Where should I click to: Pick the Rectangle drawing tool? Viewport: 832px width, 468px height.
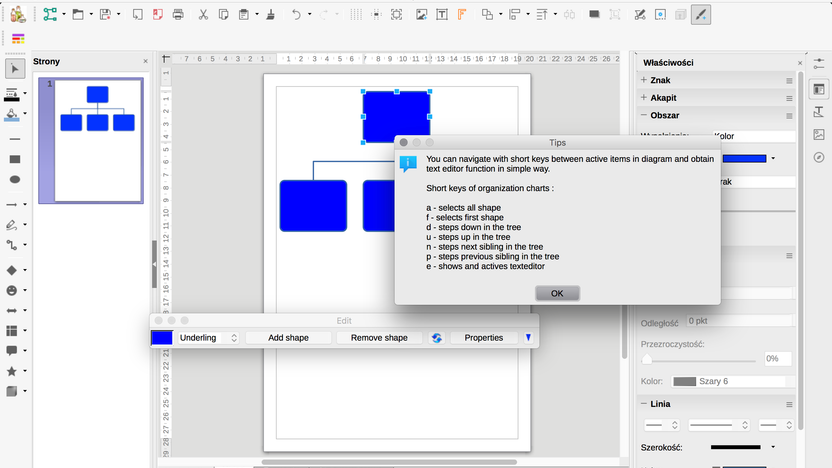(15, 159)
